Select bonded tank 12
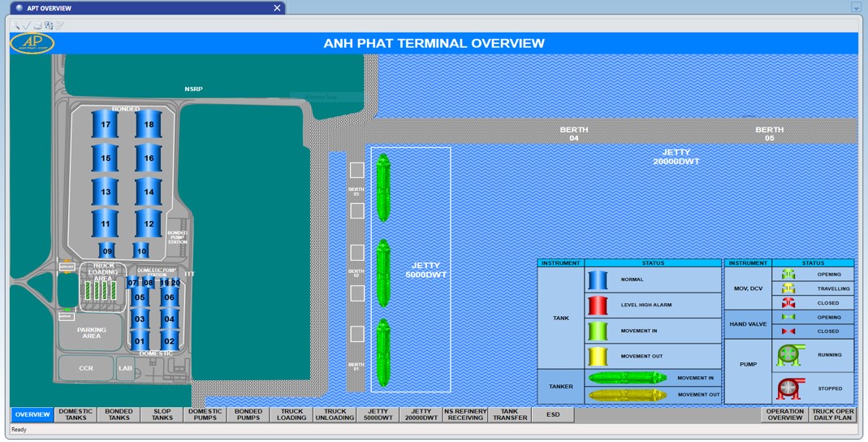Screen dimensions: 868x442 [149, 223]
